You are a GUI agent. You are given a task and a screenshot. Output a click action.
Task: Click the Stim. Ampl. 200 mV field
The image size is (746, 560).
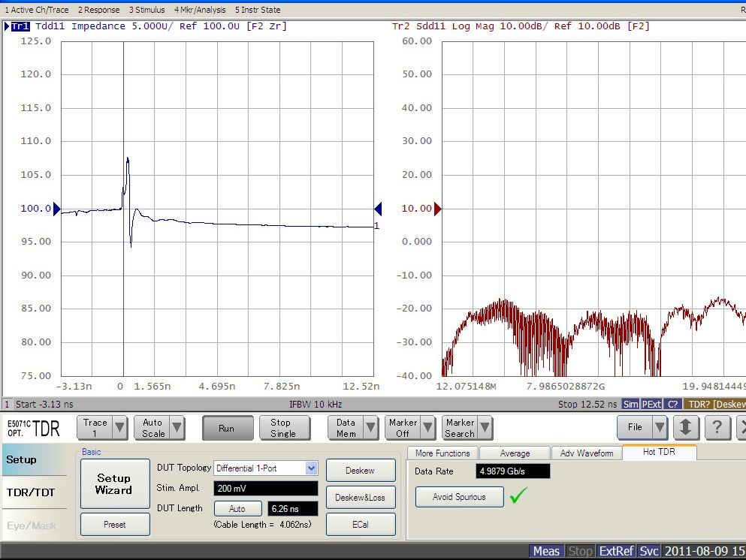[265, 489]
